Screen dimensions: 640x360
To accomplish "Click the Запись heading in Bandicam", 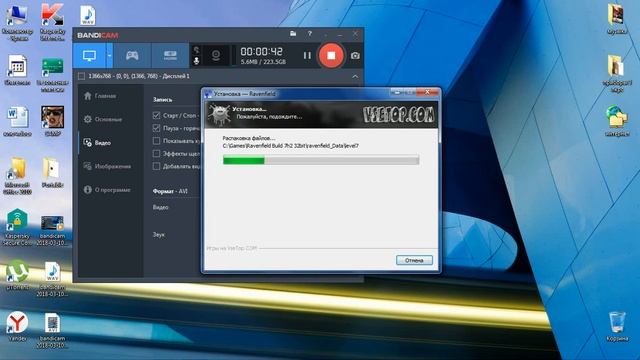I will pos(162,99).
